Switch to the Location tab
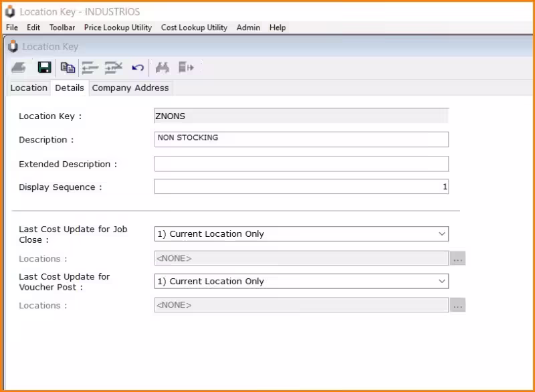 point(29,88)
